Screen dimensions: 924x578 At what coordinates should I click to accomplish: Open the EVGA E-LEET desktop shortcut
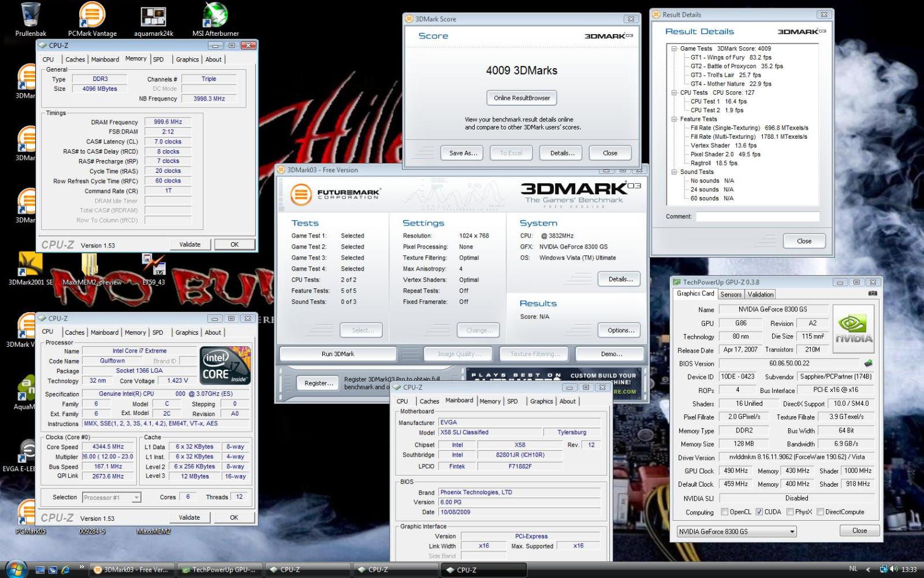pyautogui.click(x=26, y=455)
